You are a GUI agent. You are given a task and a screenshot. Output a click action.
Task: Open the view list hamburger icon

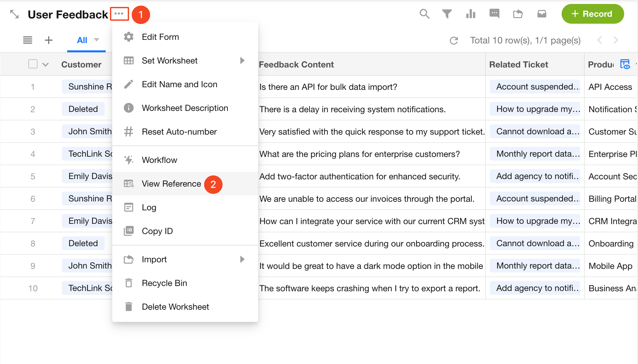(x=28, y=40)
